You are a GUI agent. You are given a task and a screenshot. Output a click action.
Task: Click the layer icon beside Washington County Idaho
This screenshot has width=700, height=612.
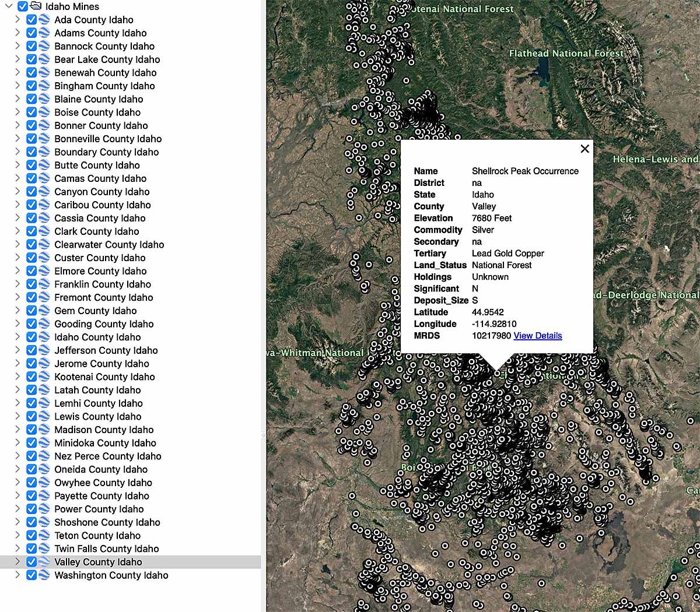(44, 575)
